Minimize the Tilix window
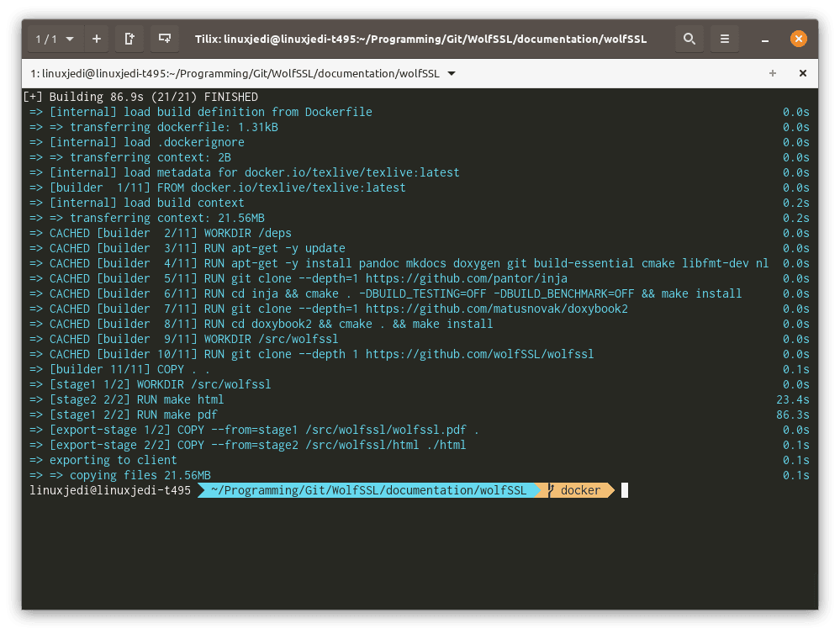 [x=766, y=39]
